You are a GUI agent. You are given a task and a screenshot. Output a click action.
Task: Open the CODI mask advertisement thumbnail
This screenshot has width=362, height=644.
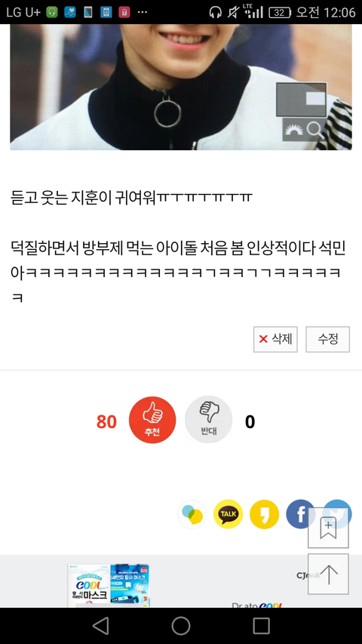[x=109, y=586]
